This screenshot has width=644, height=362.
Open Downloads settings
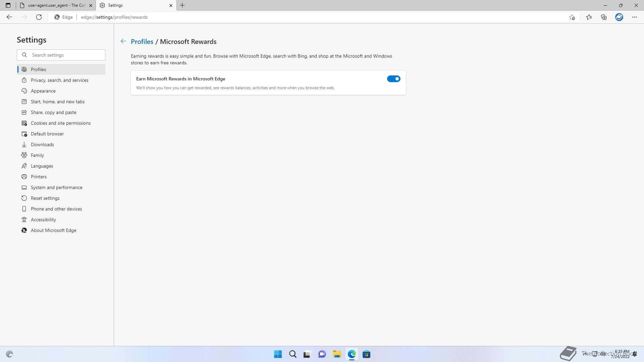click(61, 144)
